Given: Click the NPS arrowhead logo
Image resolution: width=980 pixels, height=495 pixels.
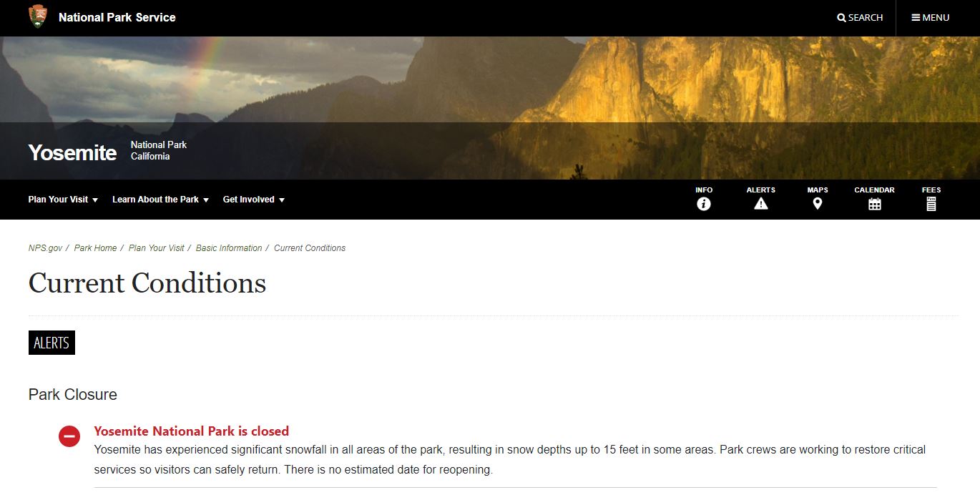Looking at the screenshot, I should click(x=38, y=16).
